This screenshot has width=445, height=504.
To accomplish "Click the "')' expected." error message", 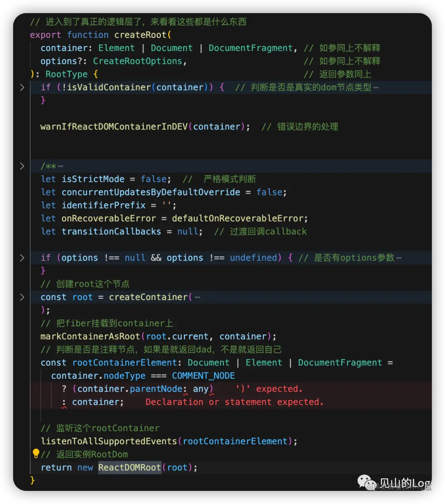I will tap(269, 389).
